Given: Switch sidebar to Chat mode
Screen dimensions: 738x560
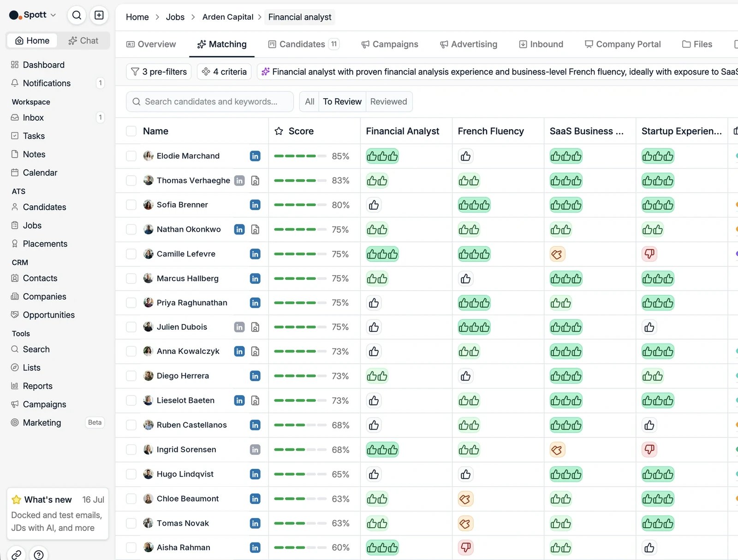Looking at the screenshot, I should (x=83, y=41).
